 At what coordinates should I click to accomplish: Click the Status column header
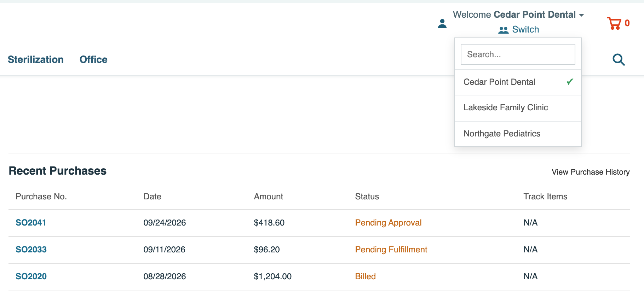click(x=367, y=197)
